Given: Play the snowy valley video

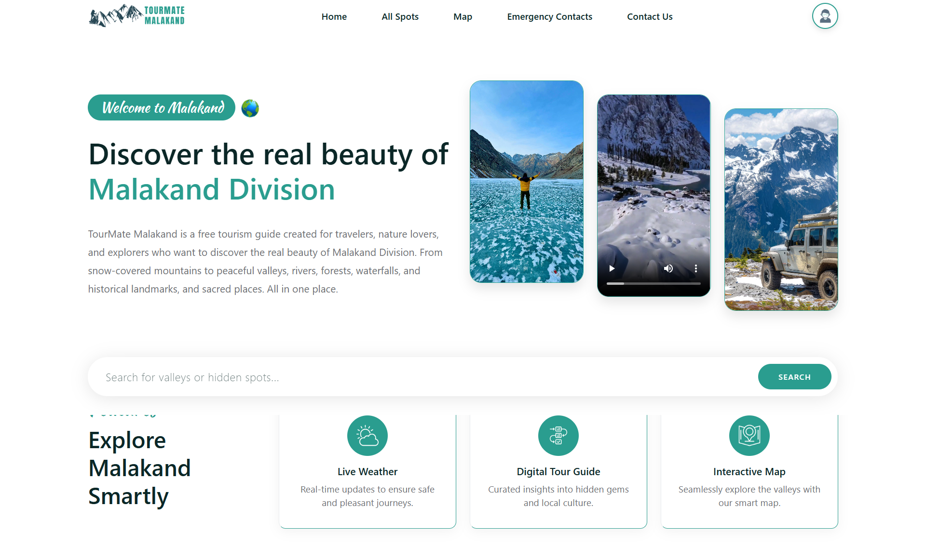Looking at the screenshot, I should pyautogui.click(x=612, y=268).
